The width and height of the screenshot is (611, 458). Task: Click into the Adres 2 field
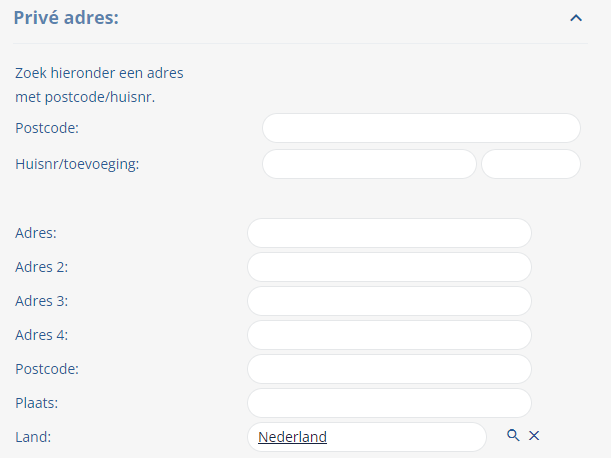[389, 267]
